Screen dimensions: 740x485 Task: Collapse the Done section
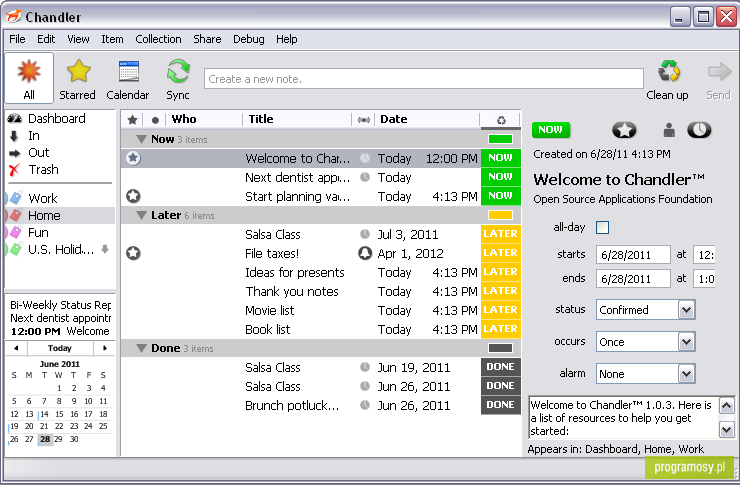141,349
